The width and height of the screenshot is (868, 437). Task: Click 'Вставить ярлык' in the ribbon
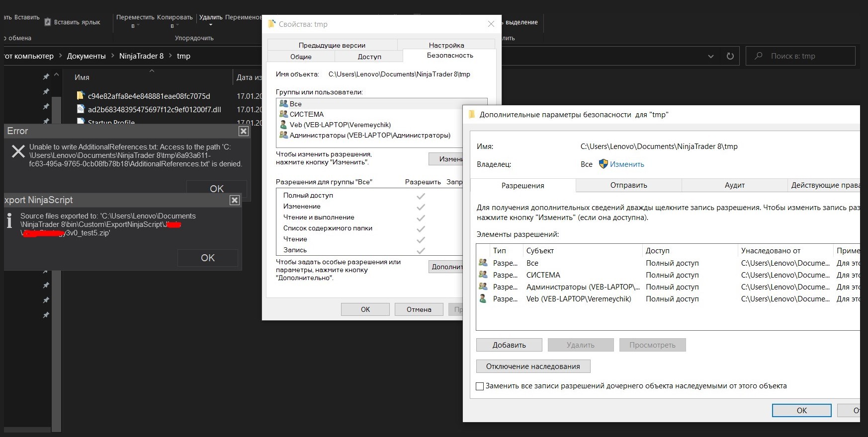coord(72,22)
